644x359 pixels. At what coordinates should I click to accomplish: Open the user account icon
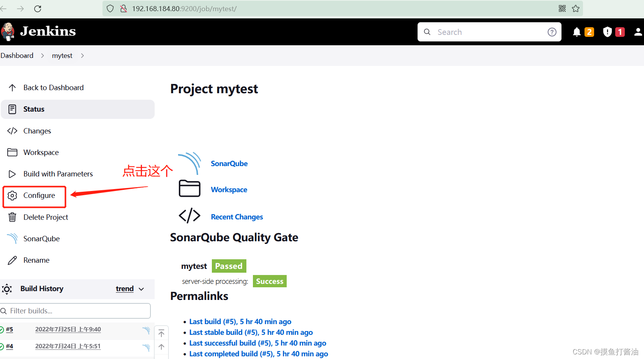[x=638, y=32]
